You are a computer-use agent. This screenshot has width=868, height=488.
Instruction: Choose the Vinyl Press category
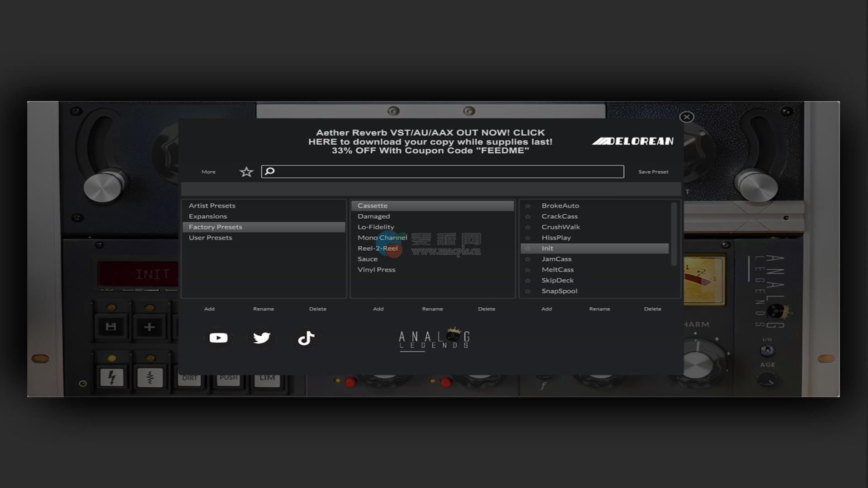376,270
